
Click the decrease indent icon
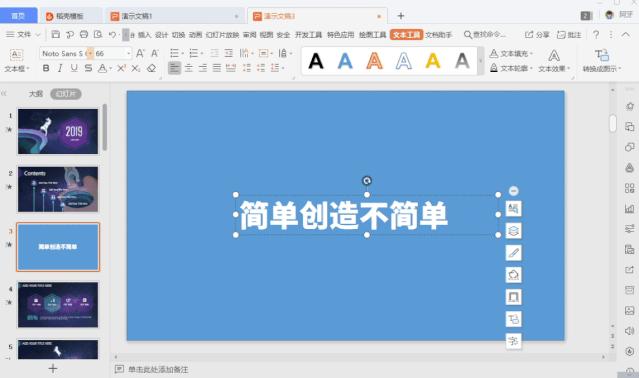coord(215,53)
